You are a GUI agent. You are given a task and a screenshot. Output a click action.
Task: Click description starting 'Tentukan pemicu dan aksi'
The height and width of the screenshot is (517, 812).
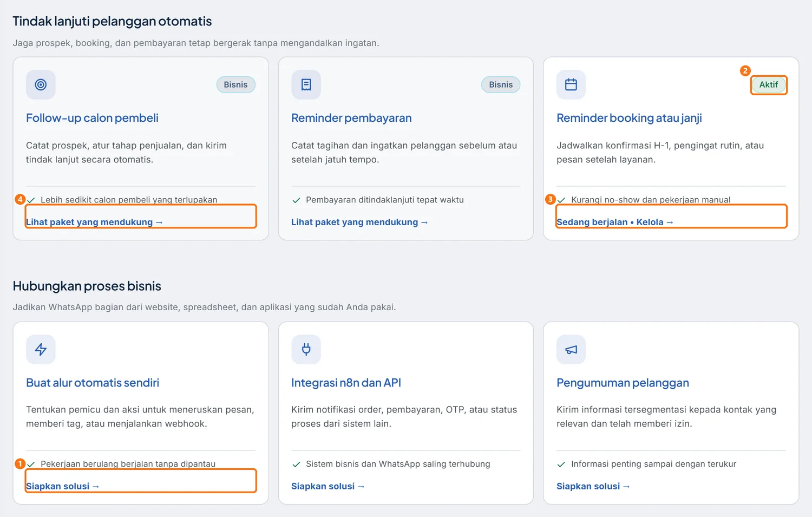[x=140, y=417]
